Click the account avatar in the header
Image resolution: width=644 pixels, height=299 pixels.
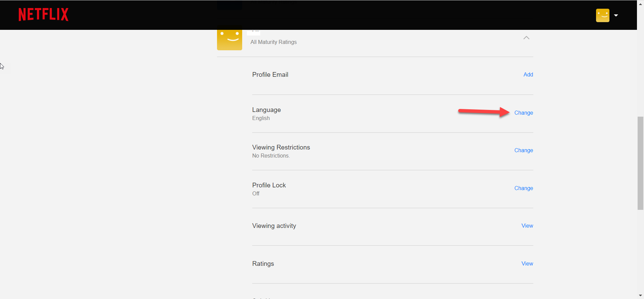[x=602, y=15]
